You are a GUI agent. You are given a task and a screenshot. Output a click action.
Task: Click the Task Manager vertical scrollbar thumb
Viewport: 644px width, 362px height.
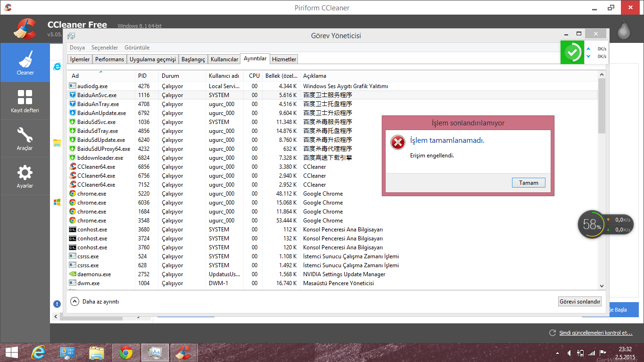[x=602, y=106]
